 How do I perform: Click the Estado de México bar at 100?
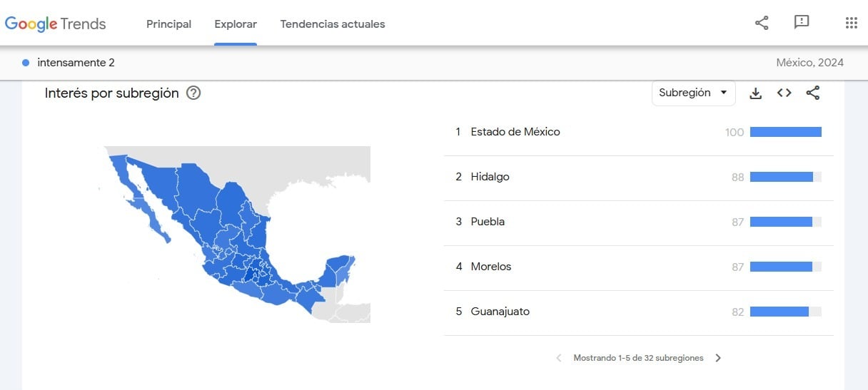786,132
